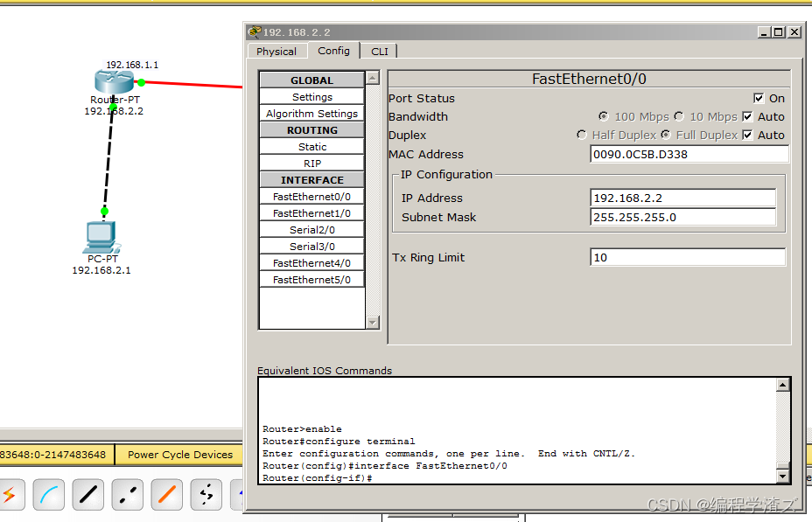Open the Physical tab
Screen dimensions: 812x522
(x=276, y=52)
